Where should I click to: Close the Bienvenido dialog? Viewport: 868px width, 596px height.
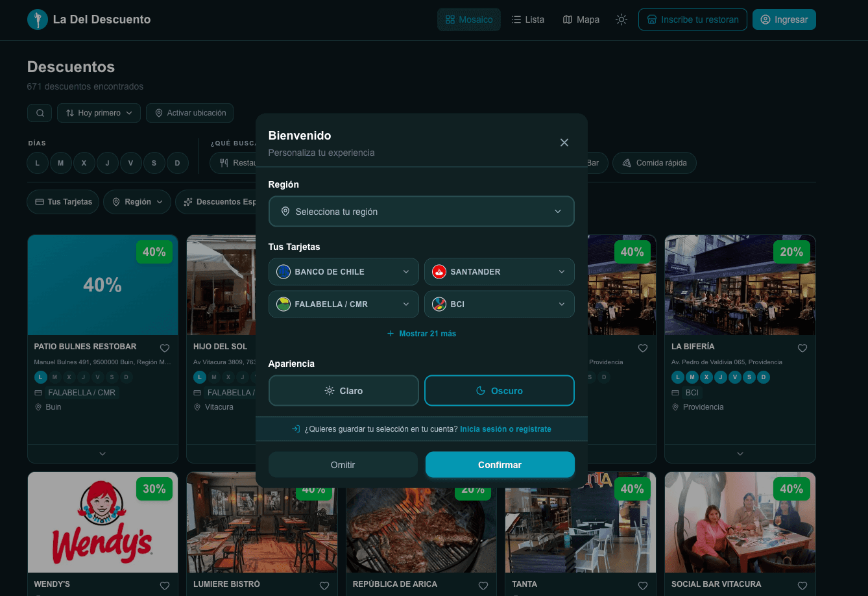(x=564, y=142)
